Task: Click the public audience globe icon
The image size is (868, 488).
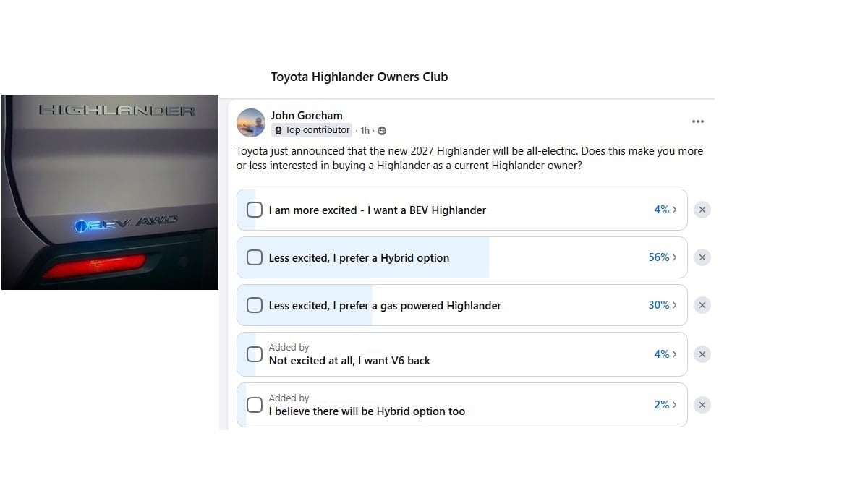Action: tap(382, 131)
